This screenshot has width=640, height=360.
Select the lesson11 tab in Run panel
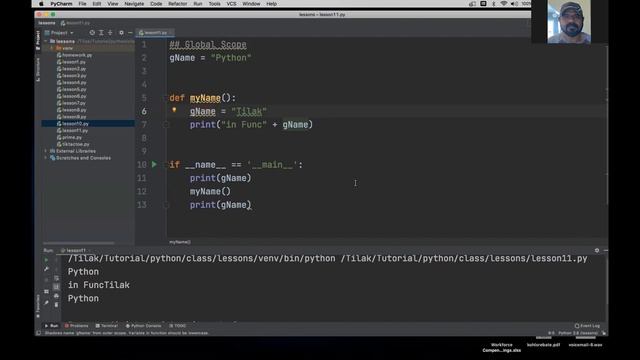click(x=74, y=250)
